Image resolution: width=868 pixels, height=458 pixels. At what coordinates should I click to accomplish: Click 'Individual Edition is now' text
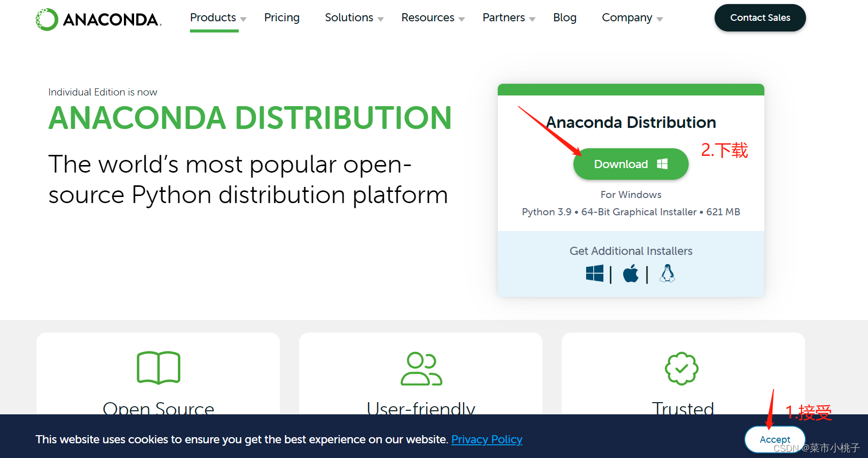pos(103,92)
